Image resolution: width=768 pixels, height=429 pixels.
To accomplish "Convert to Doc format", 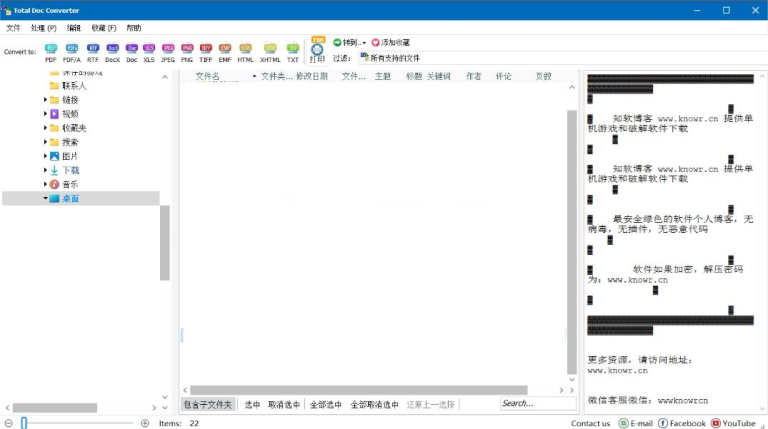I will coord(132,52).
